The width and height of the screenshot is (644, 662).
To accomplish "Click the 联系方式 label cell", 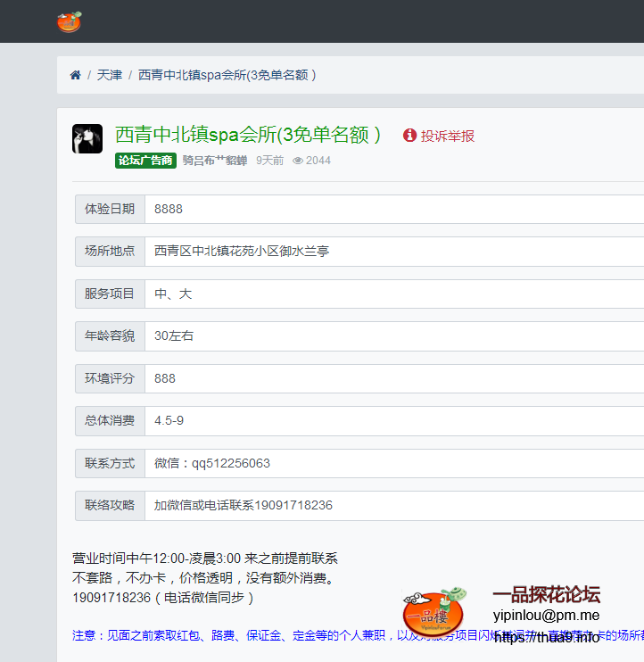I will tap(110, 463).
